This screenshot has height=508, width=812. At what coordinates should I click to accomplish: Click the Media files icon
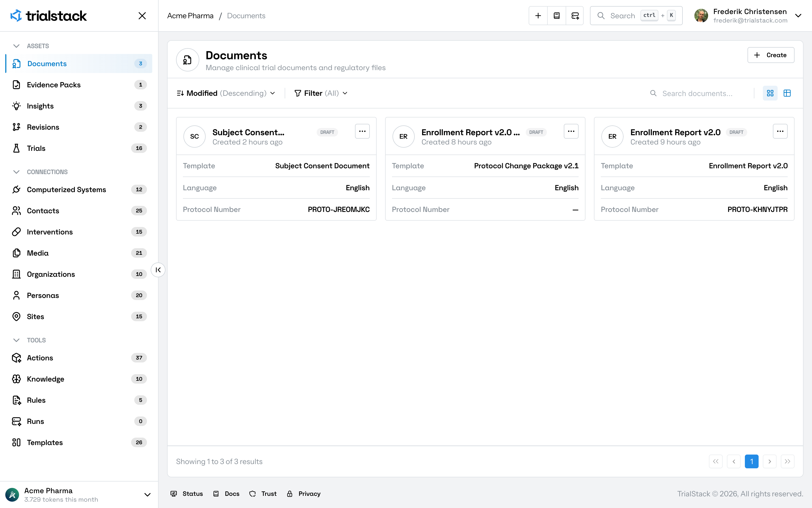click(x=16, y=253)
